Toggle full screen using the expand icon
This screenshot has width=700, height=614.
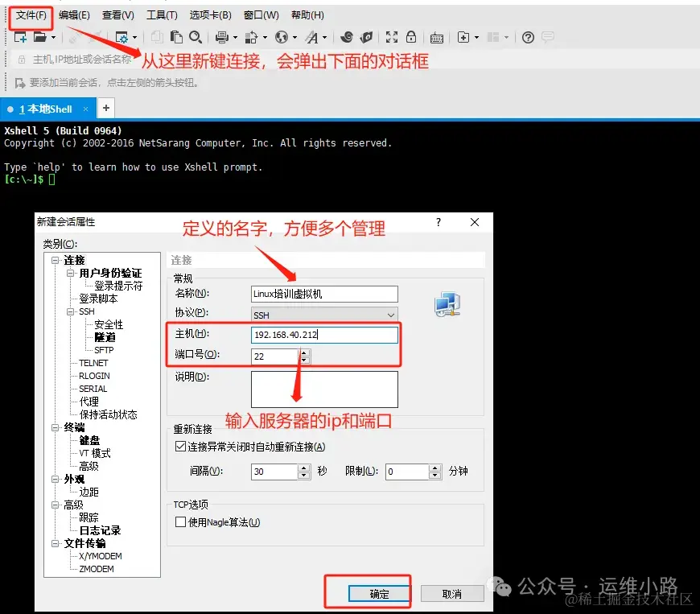[391, 37]
